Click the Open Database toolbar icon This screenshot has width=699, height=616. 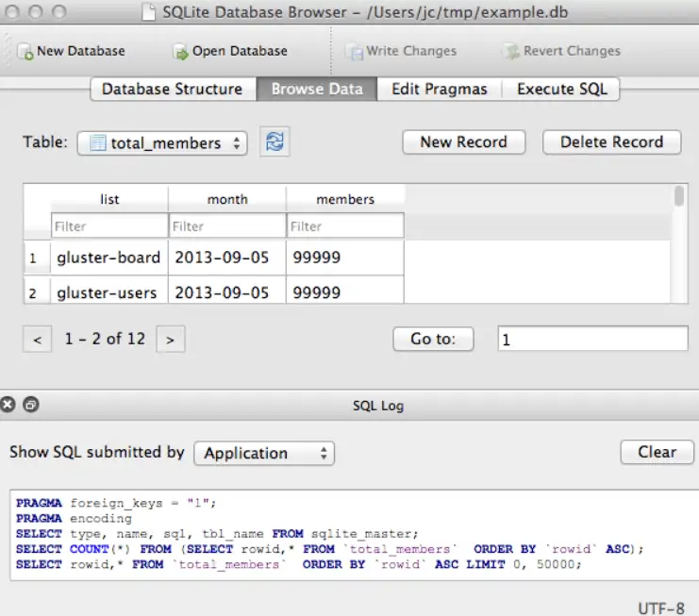pos(180,52)
